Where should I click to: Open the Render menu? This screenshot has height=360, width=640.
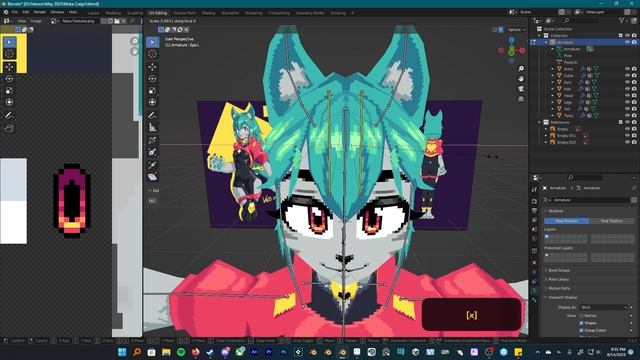(40, 12)
